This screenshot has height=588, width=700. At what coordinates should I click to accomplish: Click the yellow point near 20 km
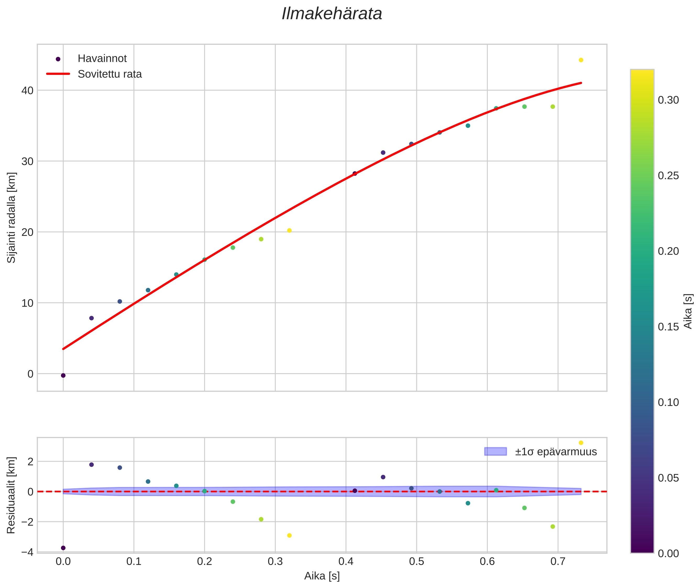pos(289,230)
